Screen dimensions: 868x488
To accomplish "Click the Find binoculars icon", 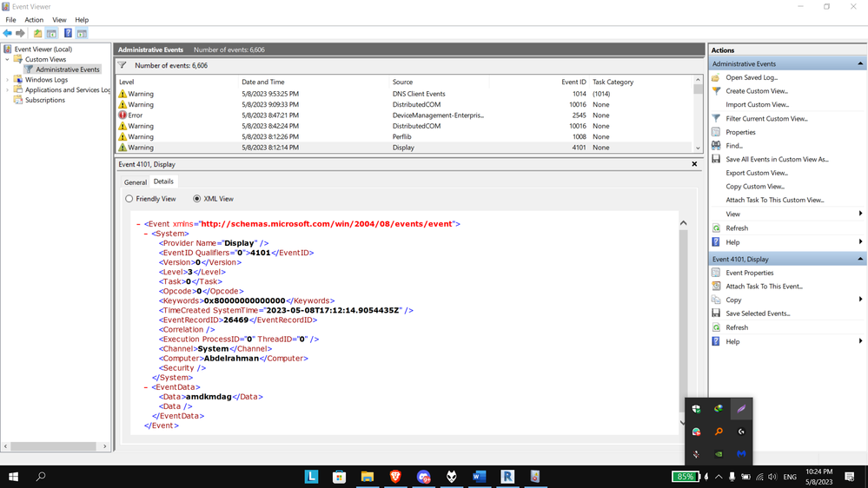I will tap(716, 146).
